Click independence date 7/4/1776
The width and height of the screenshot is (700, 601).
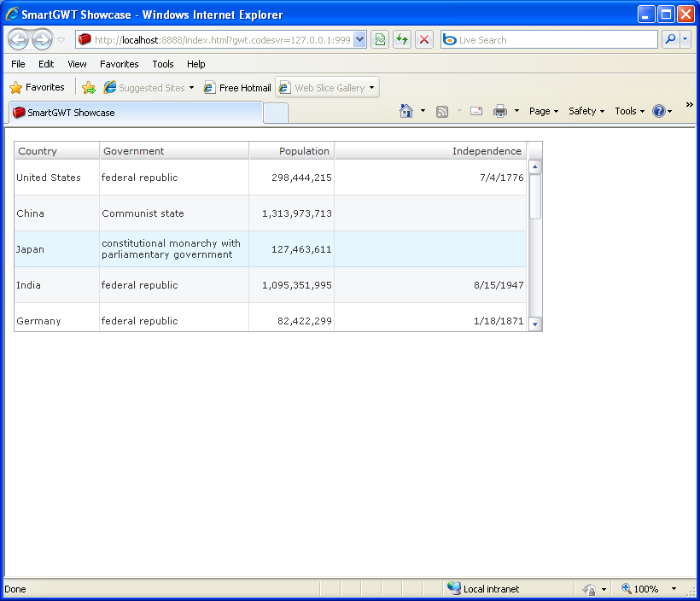coord(501,178)
